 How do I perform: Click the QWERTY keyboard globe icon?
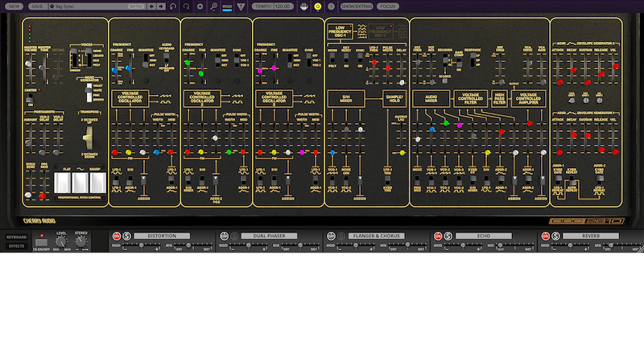(304, 6)
